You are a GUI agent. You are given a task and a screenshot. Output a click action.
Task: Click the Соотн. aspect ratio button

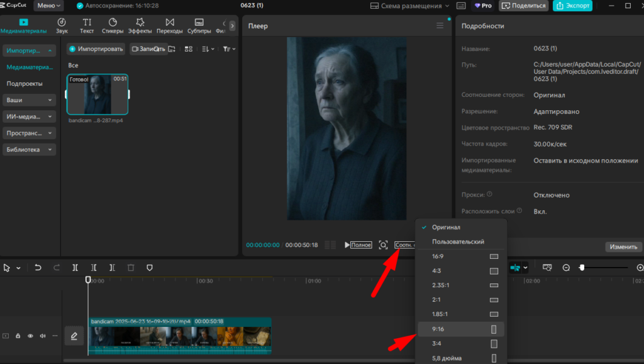(x=404, y=245)
